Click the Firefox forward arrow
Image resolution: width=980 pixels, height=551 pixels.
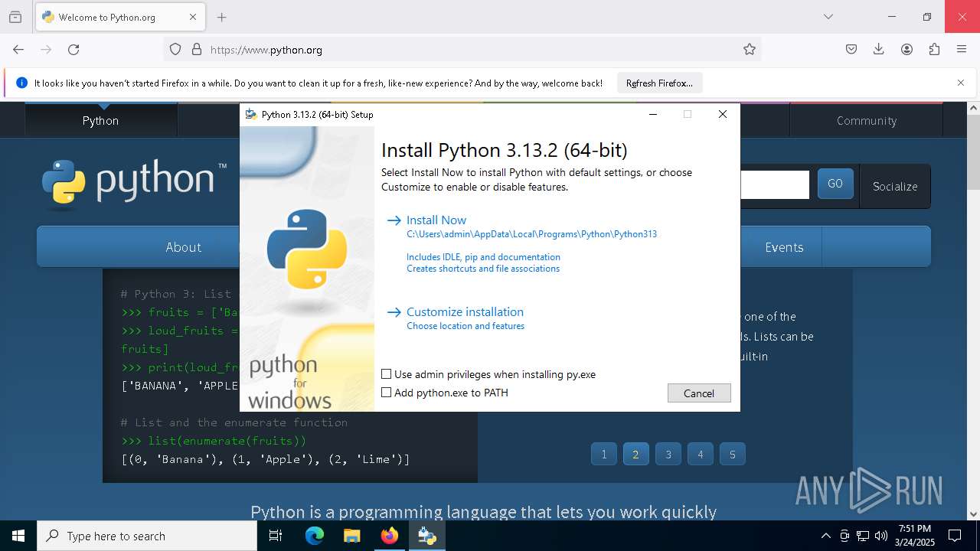click(46, 49)
